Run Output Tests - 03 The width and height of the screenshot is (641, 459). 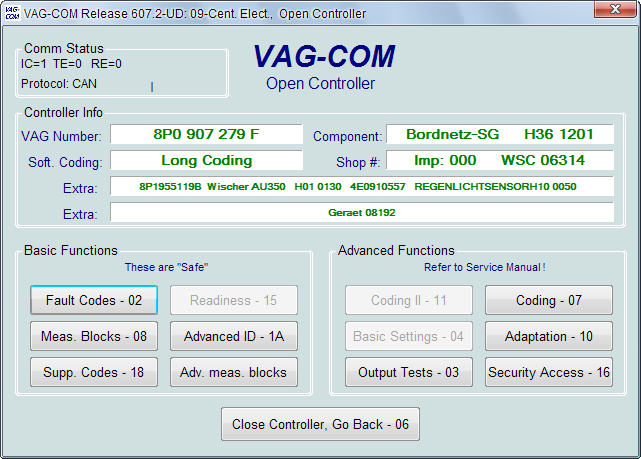click(x=408, y=372)
